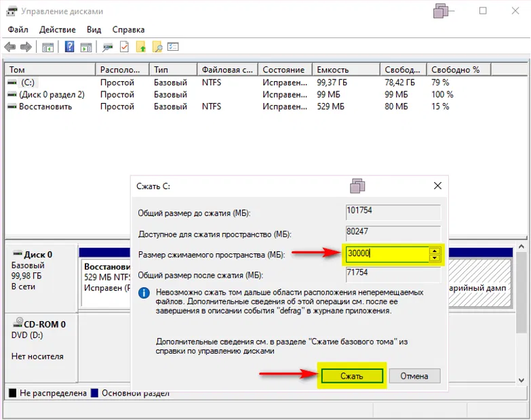Click the Disk Management app icon in the title bar
This screenshot has height=420, width=531.
(x=12, y=12)
